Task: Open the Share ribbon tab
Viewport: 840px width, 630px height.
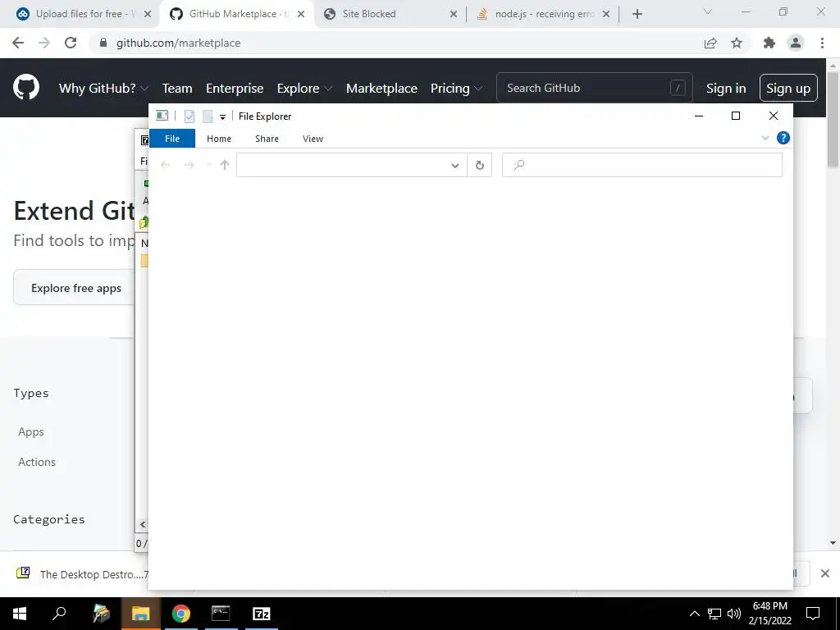Action: tap(267, 139)
